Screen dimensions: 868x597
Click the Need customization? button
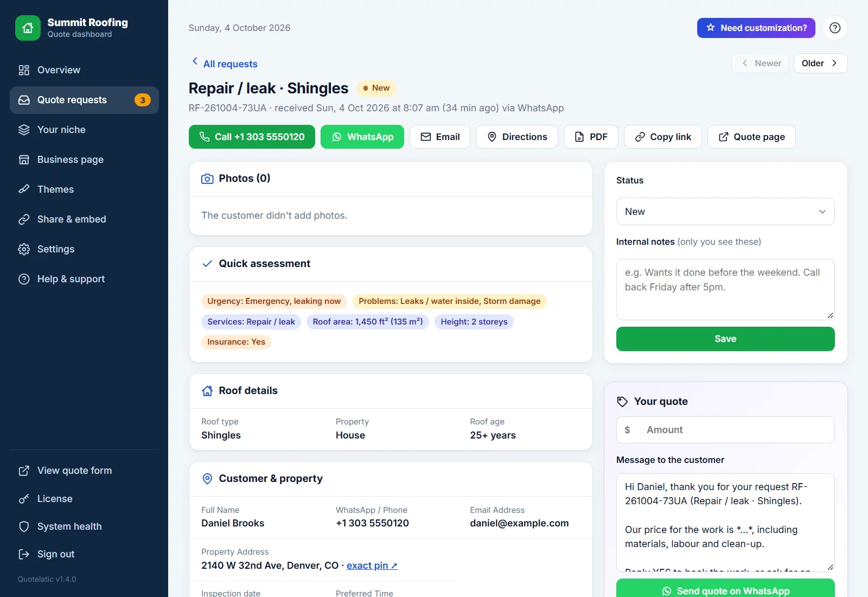[756, 28]
